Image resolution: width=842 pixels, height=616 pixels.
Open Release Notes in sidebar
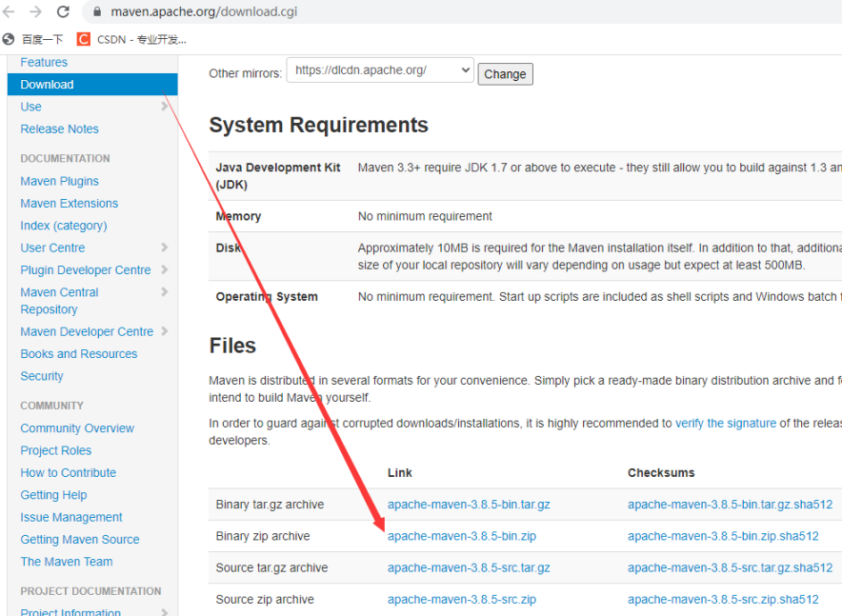click(59, 129)
